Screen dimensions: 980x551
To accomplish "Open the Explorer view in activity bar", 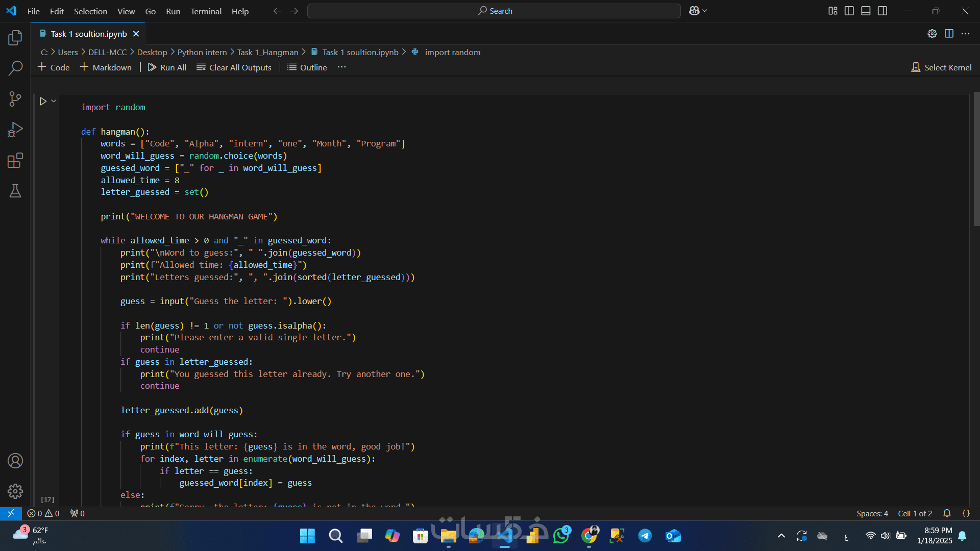I will coord(15,38).
